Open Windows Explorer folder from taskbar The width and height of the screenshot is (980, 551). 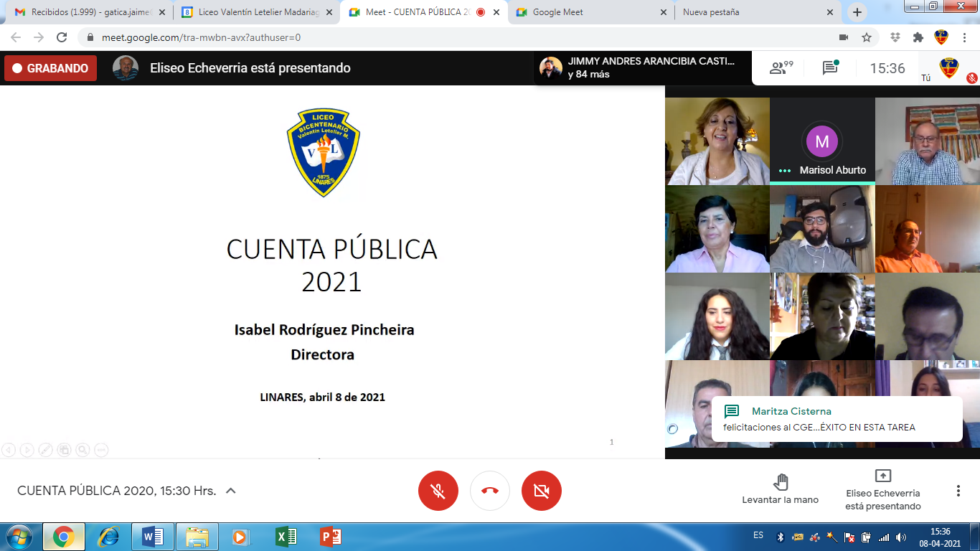point(197,537)
